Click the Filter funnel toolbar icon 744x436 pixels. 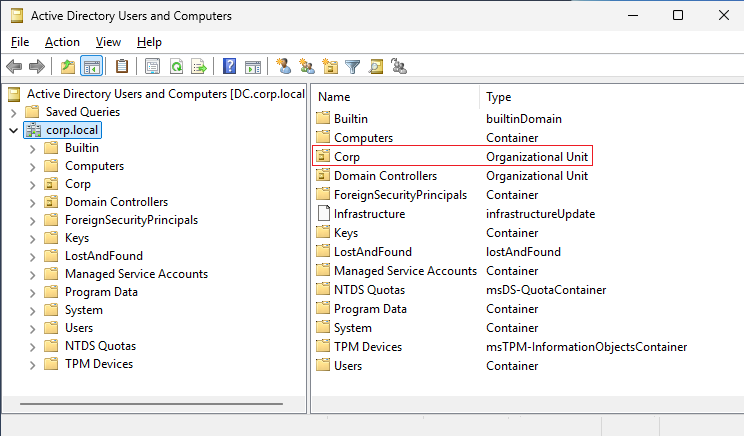(x=353, y=67)
